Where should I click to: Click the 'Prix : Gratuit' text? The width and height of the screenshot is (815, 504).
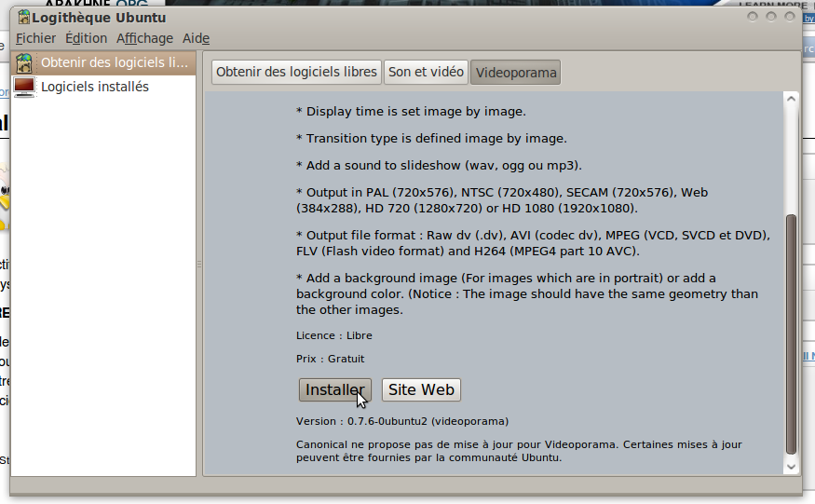330,359
